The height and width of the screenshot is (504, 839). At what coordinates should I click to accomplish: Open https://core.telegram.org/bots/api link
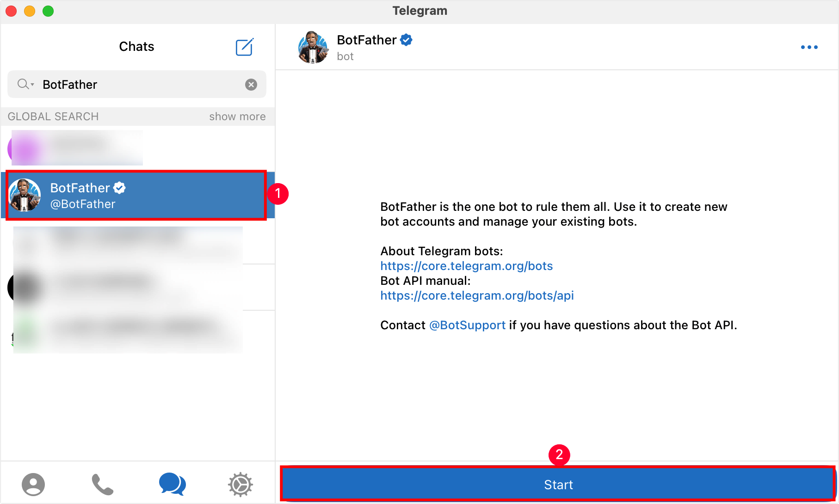click(x=477, y=295)
